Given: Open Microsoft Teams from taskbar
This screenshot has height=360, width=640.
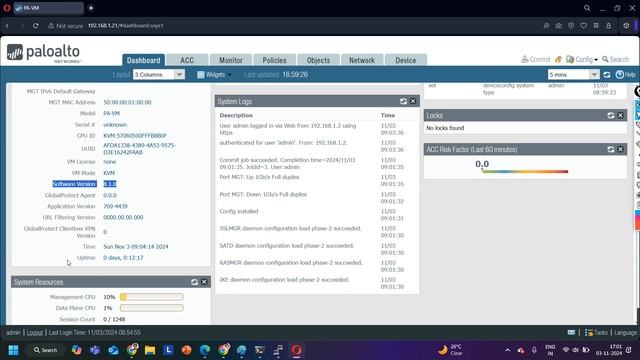Looking at the screenshot, I should click(95, 350).
